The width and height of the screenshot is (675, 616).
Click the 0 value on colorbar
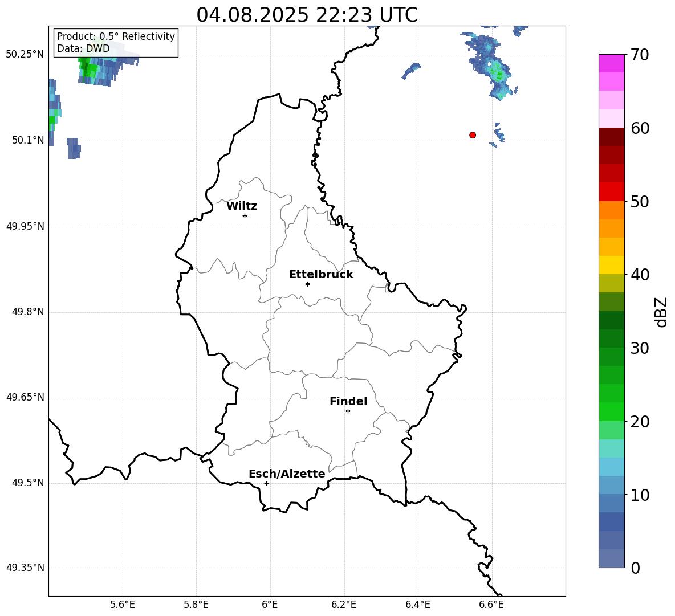tap(635, 568)
